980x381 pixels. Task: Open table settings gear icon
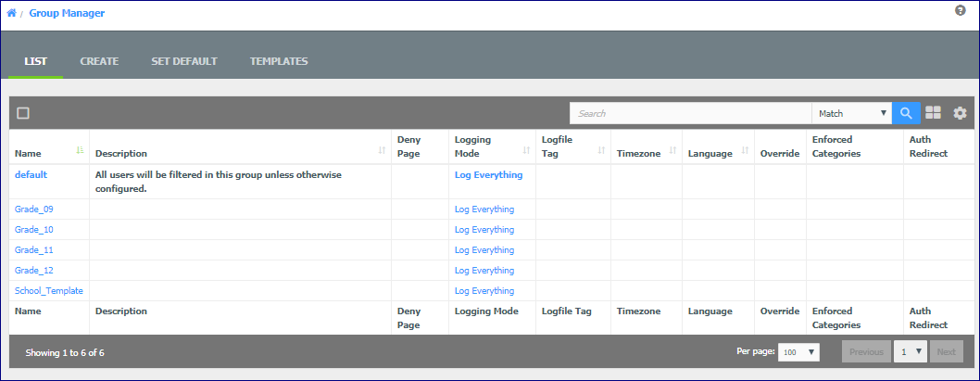coord(960,113)
